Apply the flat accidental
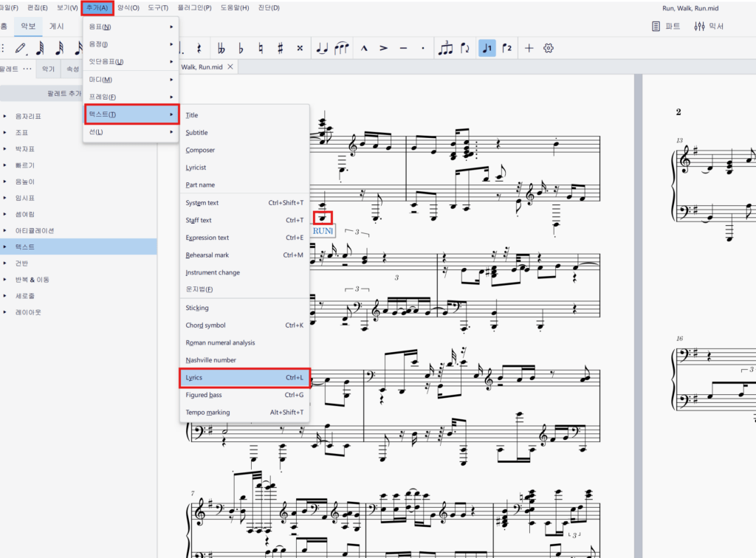The image size is (756, 558). click(x=241, y=48)
